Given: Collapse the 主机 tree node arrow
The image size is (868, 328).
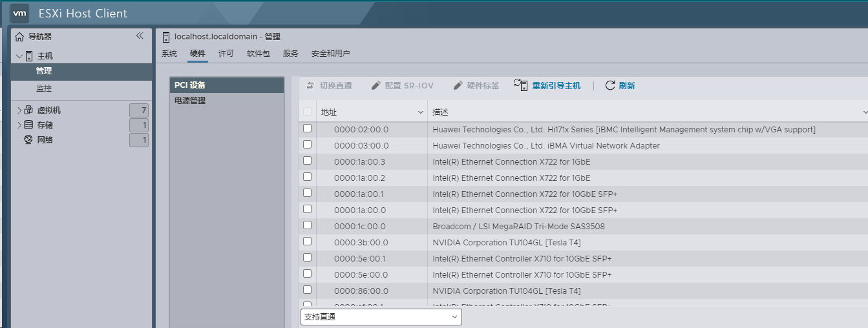Looking at the screenshot, I should 19,56.
